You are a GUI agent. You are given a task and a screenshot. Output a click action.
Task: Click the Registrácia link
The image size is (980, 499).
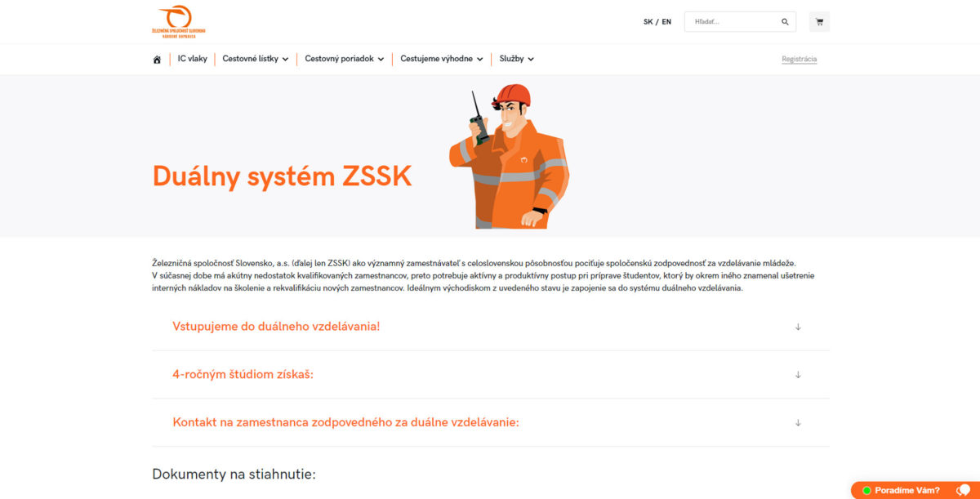click(800, 59)
